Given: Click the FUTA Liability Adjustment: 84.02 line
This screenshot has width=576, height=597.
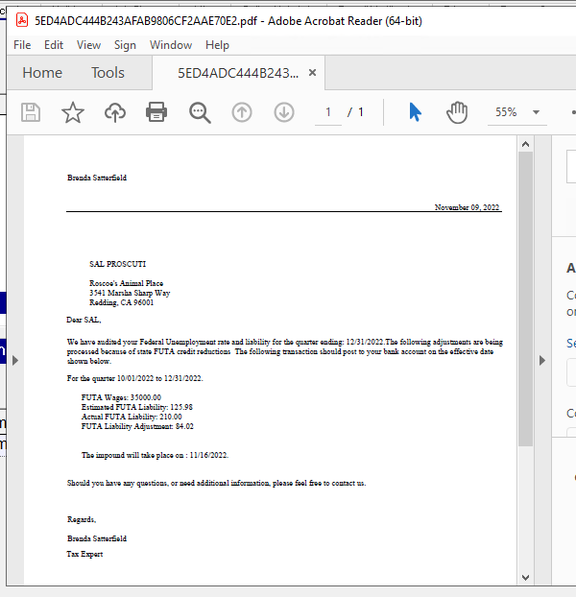Looking at the screenshot, I should [x=137, y=426].
